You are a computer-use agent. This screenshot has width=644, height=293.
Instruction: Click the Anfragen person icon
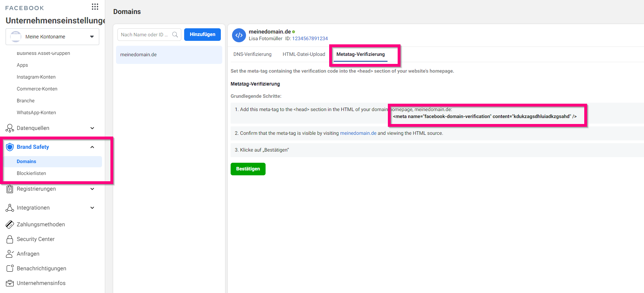[10, 254]
